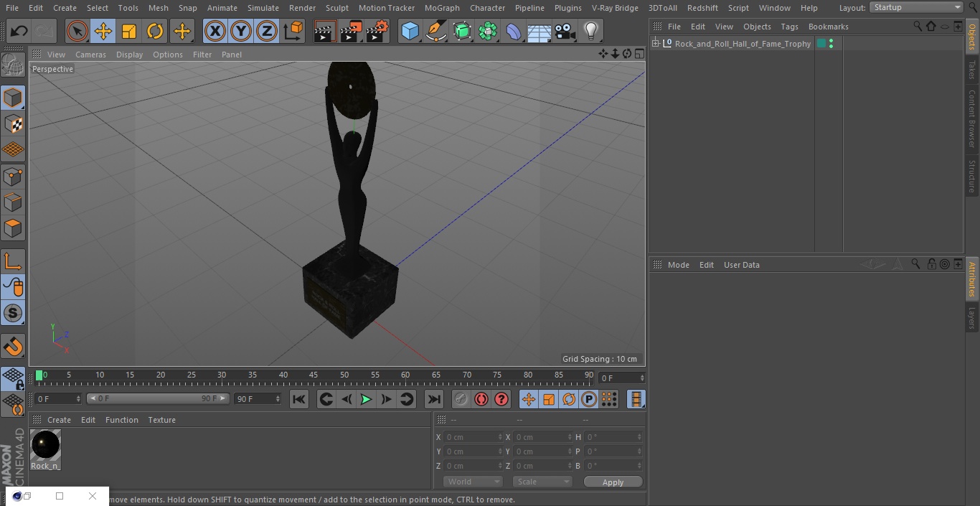
Task: Toggle the Position keyframe recording button
Action: pyautogui.click(x=529, y=399)
